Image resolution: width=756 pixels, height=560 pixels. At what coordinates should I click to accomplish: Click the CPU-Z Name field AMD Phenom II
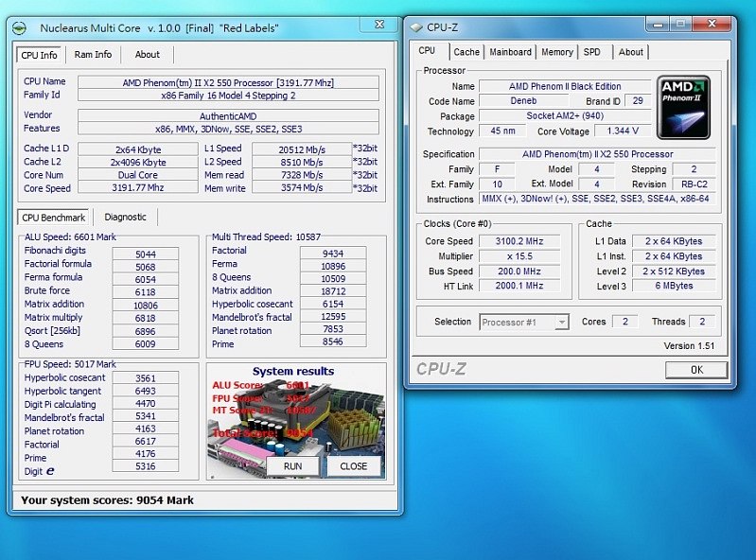565,86
